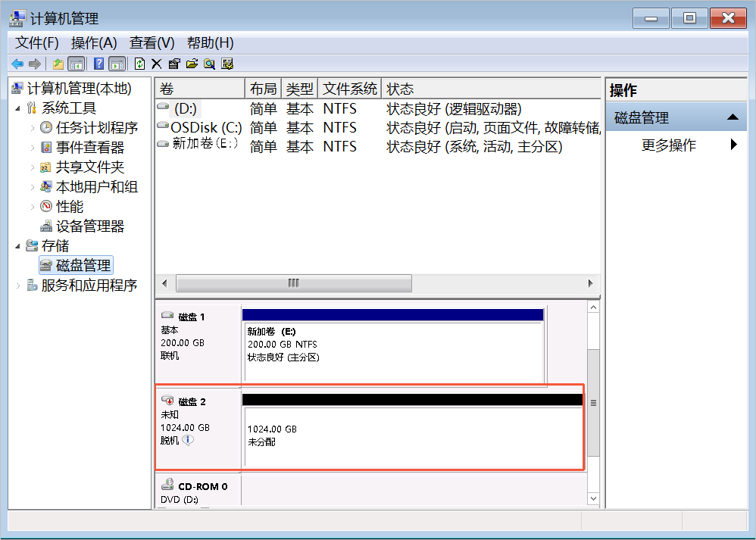Click the 性能 performance icon
756x540 pixels.
click(x=45, y=206)
